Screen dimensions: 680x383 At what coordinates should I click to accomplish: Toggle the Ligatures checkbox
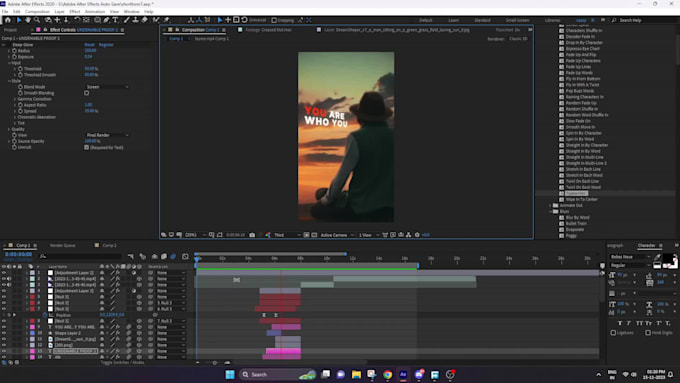613,333
